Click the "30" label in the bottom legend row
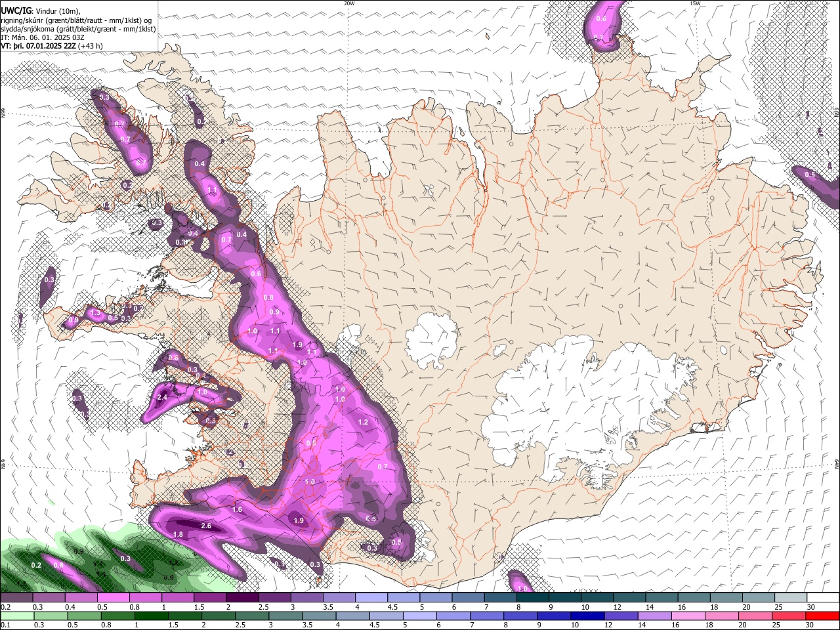The height and width of the screenshot is (630, 840). [x=811, y=625]
